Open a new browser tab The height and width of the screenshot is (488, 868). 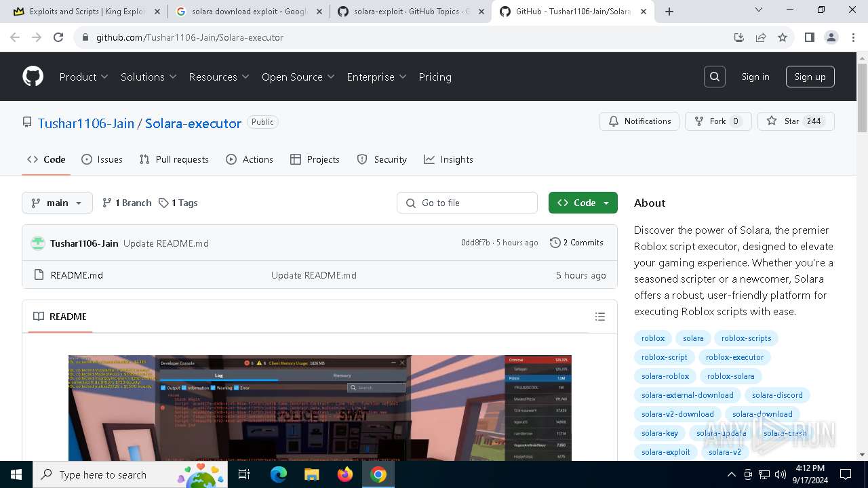click(x=669, y=12)
